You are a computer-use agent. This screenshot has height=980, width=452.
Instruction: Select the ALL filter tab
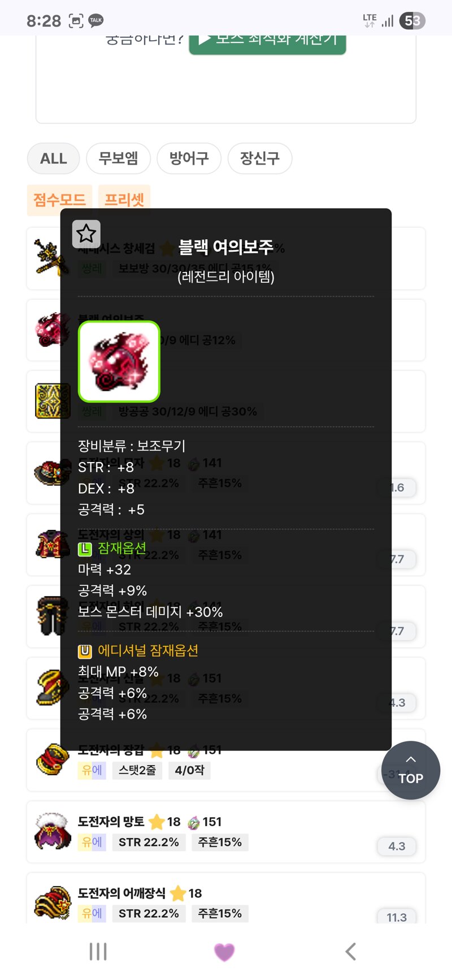pyautogui.click(x=54, y=158)
